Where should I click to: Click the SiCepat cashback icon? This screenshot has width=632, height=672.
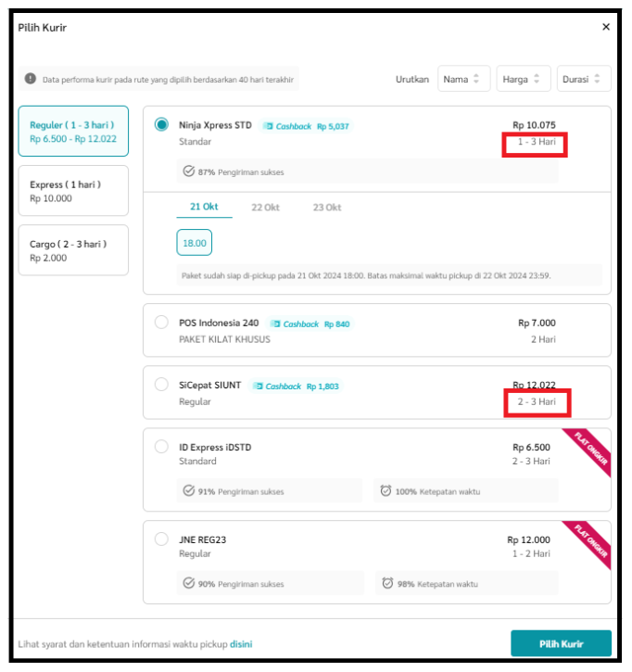(x=258, y=387)
